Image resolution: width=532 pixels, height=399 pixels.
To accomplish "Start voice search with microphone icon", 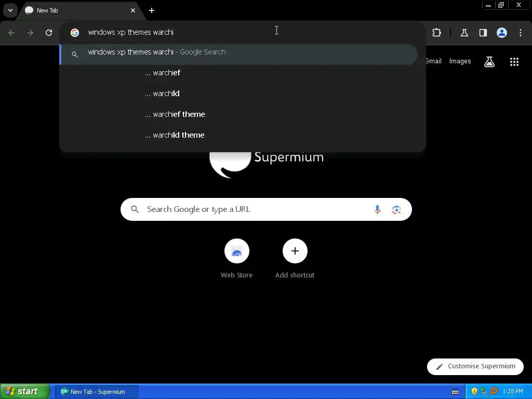I will tap(377, 209).
